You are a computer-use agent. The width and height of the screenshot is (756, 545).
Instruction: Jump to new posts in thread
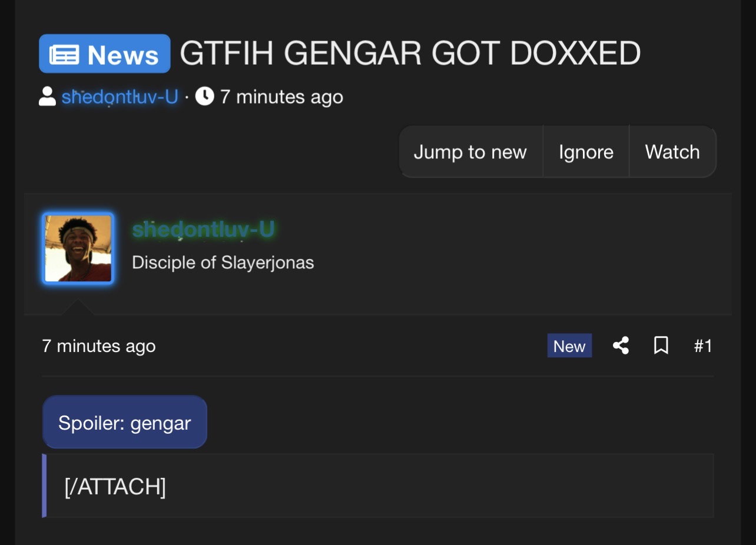pos(470,152)
